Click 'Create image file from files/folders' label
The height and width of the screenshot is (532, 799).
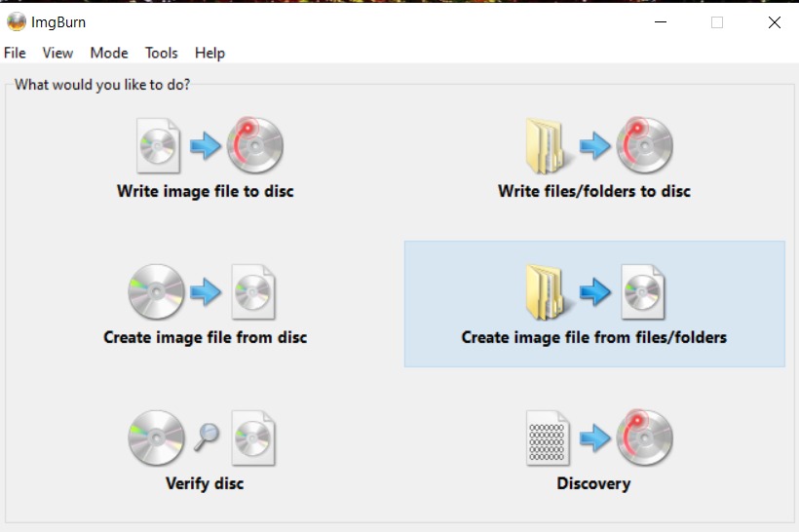click(594, 337)
